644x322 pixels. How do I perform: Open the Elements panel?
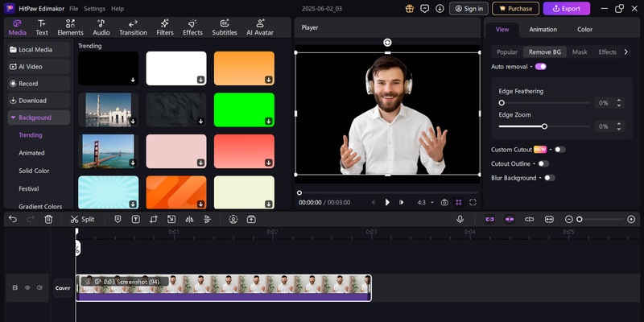pos(70,27)
